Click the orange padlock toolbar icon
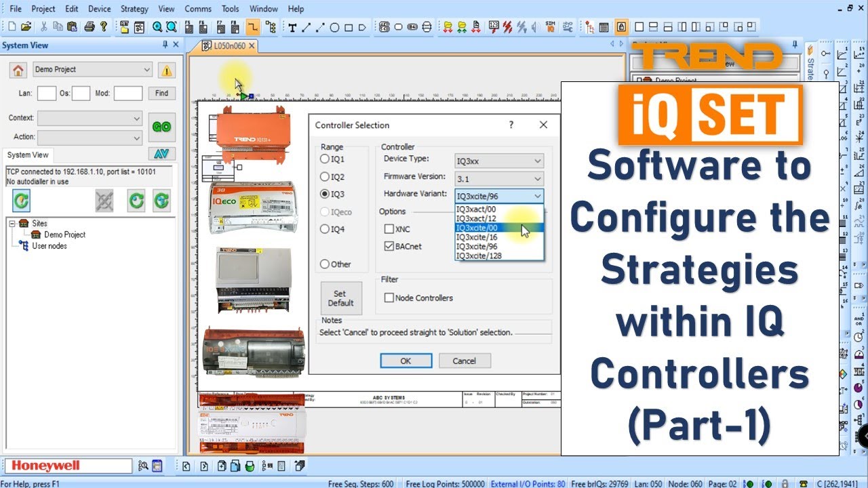Screen dimensions: 868x488 pos(621,27)
